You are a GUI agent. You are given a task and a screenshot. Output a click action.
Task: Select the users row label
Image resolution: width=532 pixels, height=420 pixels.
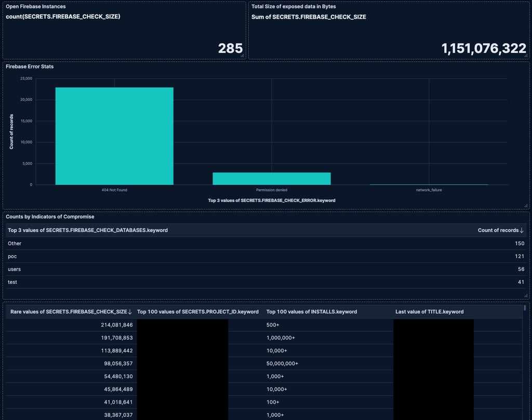(14, 269)
